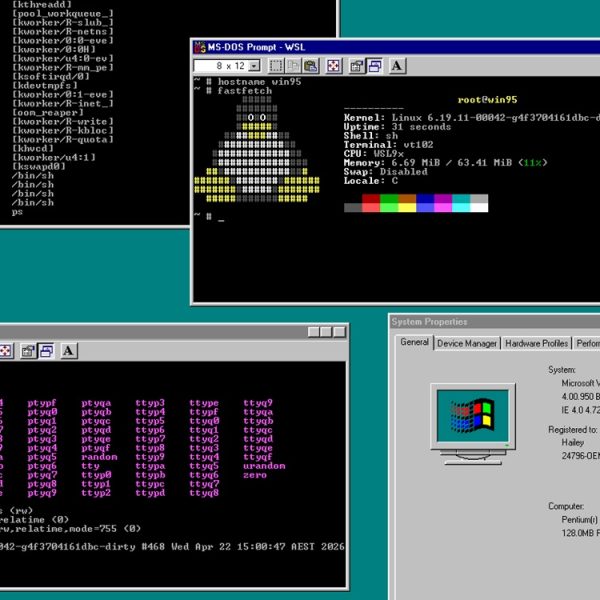Toggle Background icon in the lower-left prompt window
Image resolution: width=600 pixels, height=600 pixels.
46,351
